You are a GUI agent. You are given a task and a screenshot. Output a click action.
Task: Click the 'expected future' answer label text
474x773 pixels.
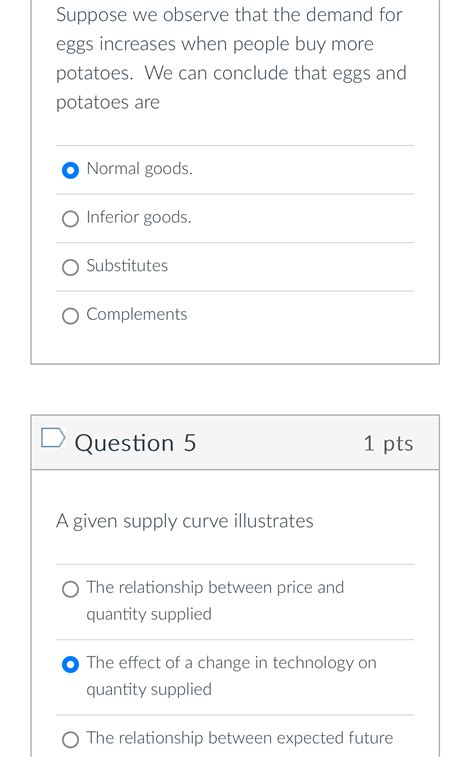pos(240,738)
